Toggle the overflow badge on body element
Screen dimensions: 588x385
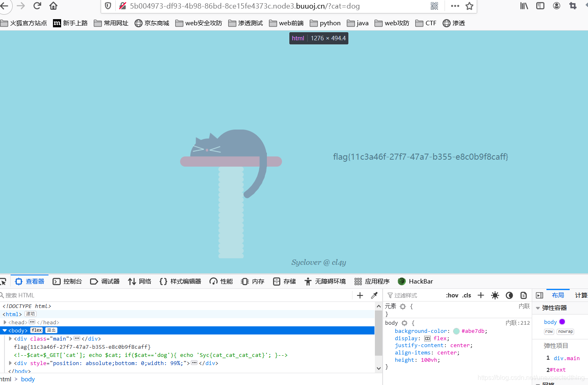click(51, 330)
